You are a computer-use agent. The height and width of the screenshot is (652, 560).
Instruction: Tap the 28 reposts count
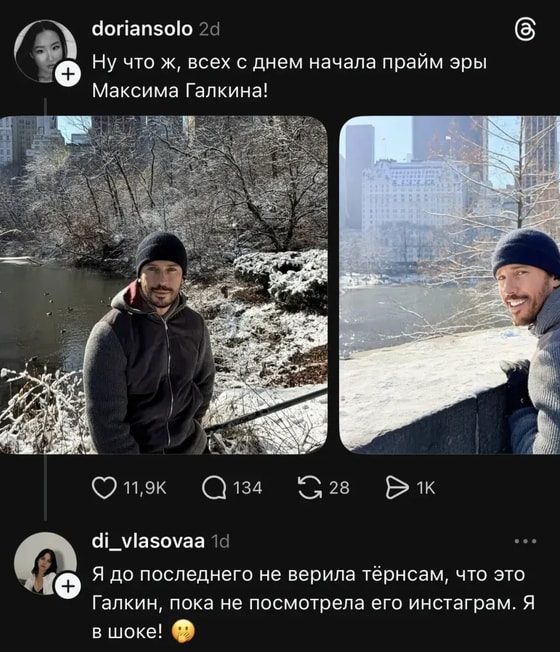[x=339, y=488]
